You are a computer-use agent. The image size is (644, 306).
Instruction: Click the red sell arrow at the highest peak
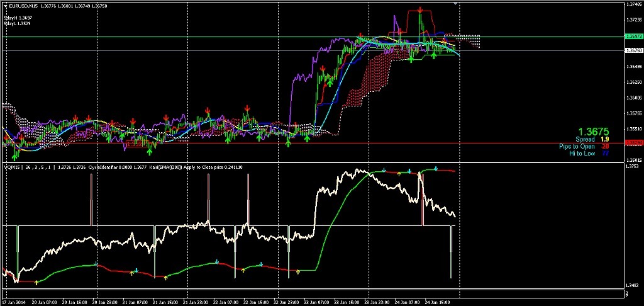coord(420,10)
